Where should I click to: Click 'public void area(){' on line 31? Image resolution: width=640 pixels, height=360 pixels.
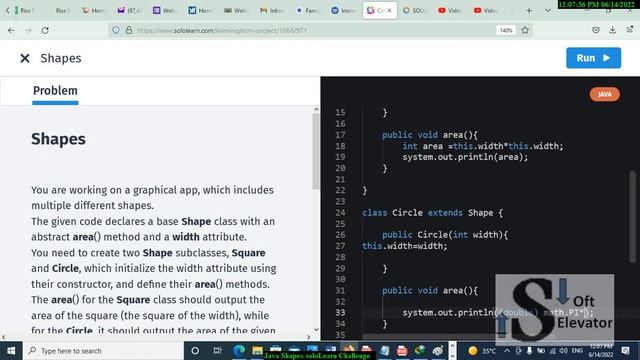click(430, 291)
